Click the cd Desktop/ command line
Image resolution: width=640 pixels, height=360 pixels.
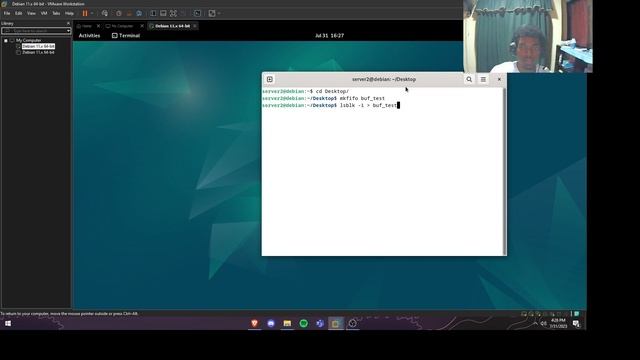pyautogui.click(x=305, y=91)
